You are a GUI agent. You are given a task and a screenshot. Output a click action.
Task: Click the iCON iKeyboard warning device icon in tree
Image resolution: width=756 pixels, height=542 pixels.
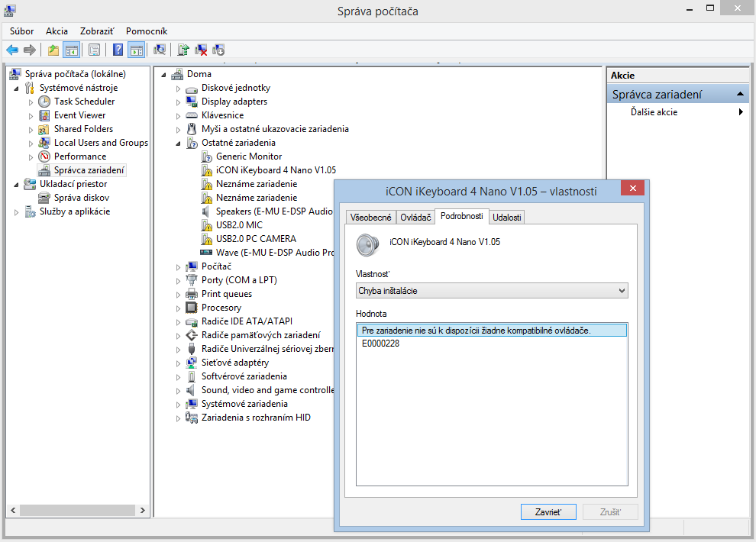tap(206, 170)
